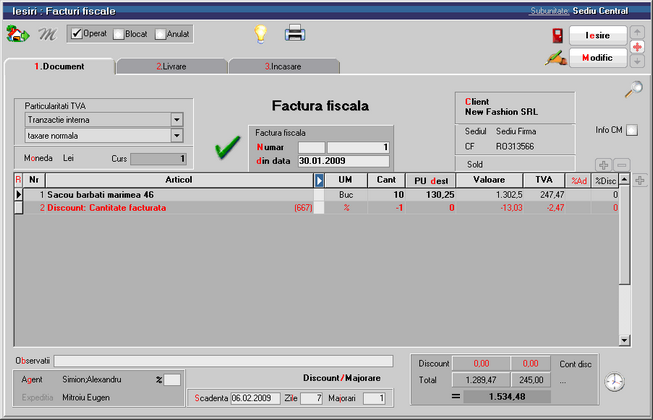Click the Agent percent field
Image resolution: width=653 pixels, height=420 pixels.
point(172,380)
